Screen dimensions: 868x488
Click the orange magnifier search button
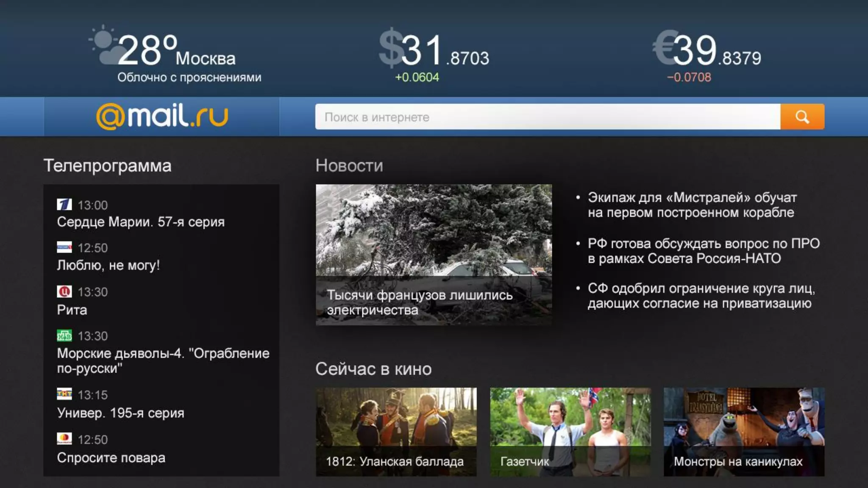tap(802, 117)
